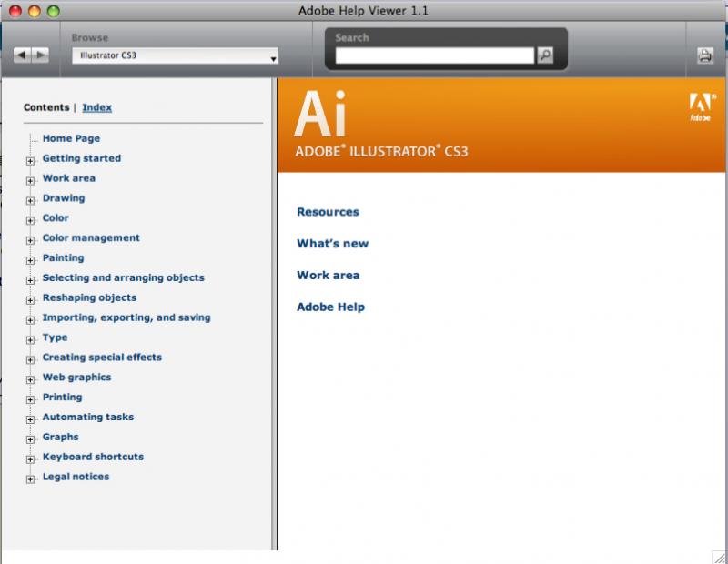Open the Printing contents entry
The image size is (728, 564).
click(x=62, y=398)
